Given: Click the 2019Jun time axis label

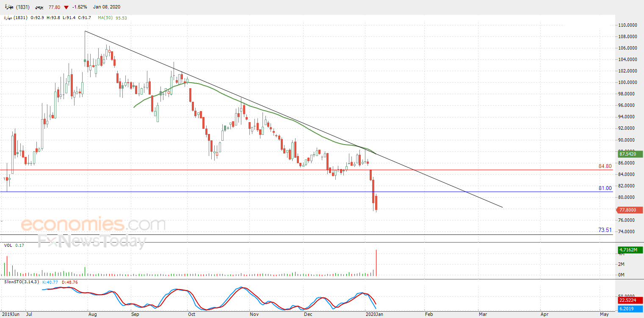Looking at the screenshot, I should click(x=11, y=315).
